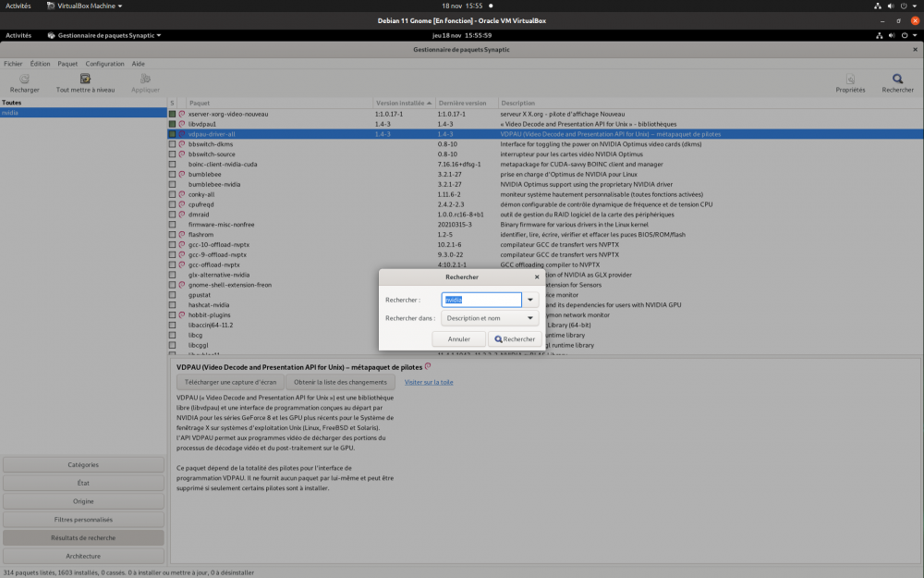The image size is (924, 578).
Task: Click Debian icon after VDPAU description title
Action: [428, 366]
